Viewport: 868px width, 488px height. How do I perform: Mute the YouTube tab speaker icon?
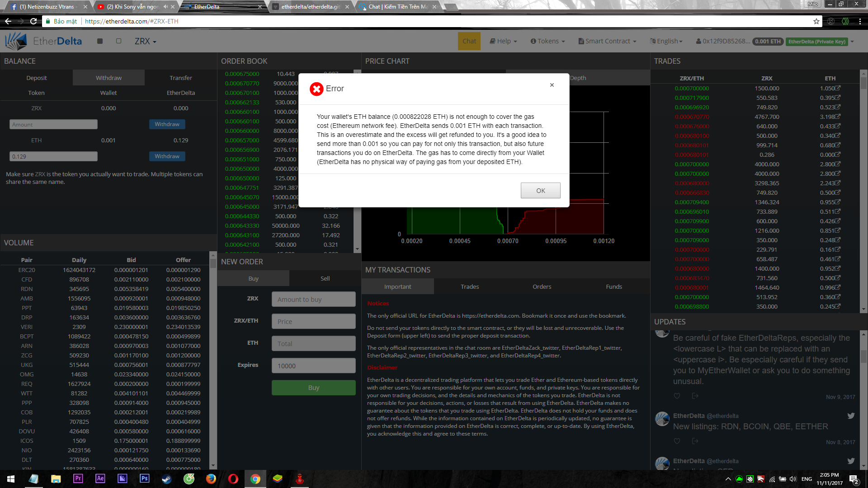[x=165, y=7]
